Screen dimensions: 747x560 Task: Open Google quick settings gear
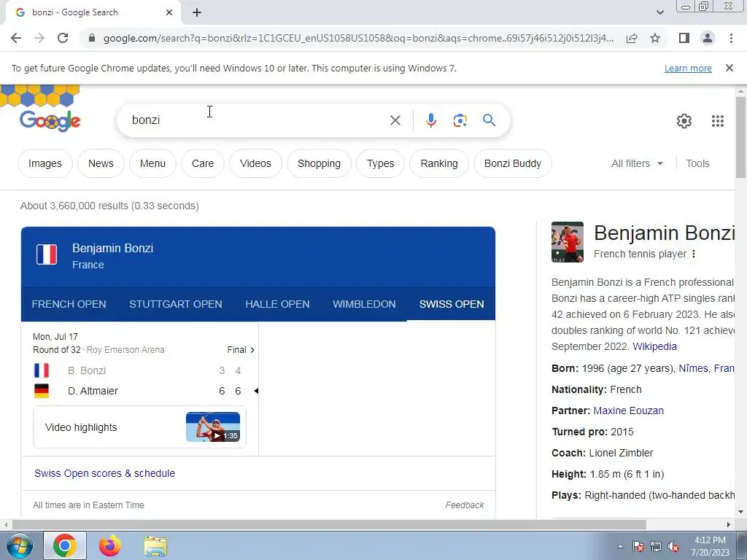(684, 121)
